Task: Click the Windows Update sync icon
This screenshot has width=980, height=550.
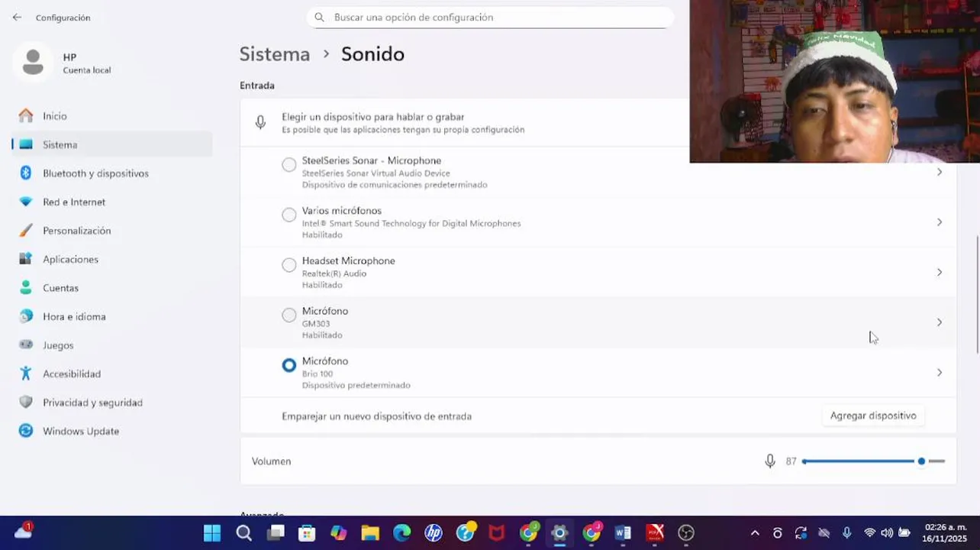Action: (26, 431)
